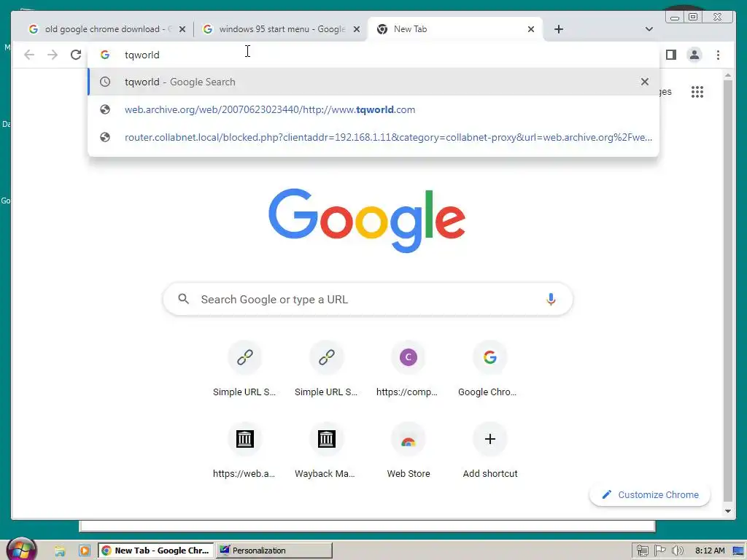Click the New Tab - Google Chrome taskbar button
This screenshot has height=560, width=747.
coord(156,551)
